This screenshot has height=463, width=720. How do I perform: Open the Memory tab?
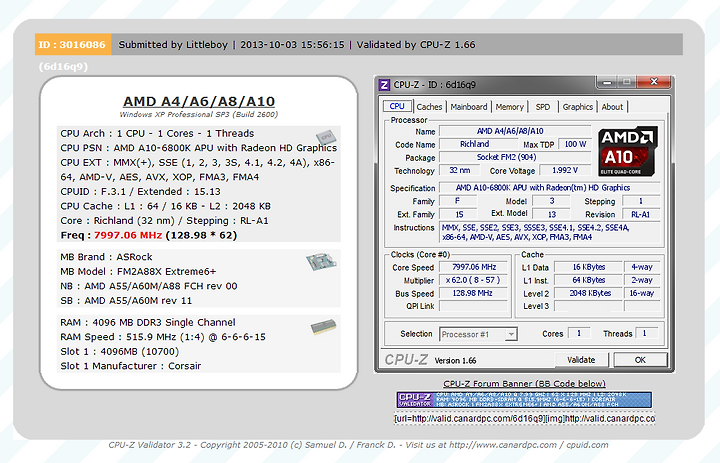point(509,107)
